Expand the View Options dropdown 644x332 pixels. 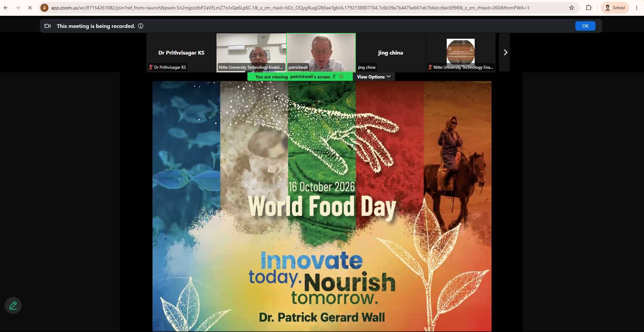[374, 77]
